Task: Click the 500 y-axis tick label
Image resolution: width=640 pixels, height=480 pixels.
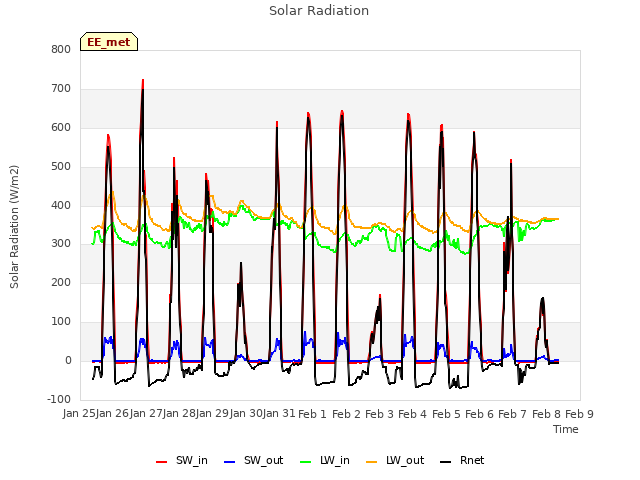Action: (x=61, y=167)
